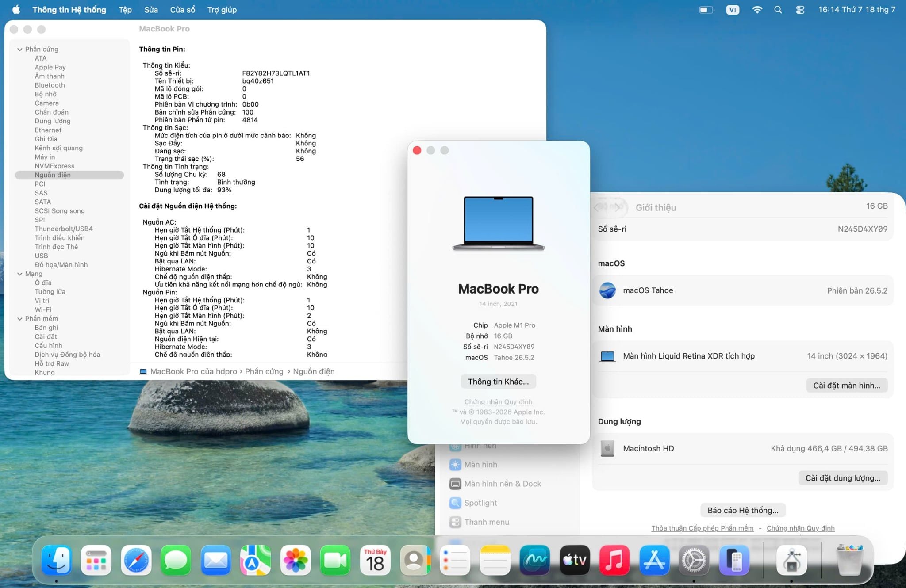906x588 pixels.
Task: Launch the Apps launcher in the Dock
Action: [x=96, y=560]
